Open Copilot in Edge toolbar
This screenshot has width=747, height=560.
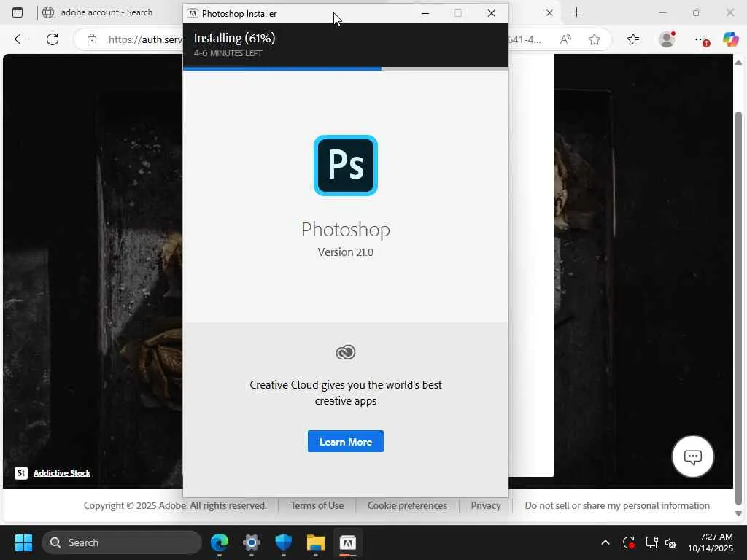point(730,39)
